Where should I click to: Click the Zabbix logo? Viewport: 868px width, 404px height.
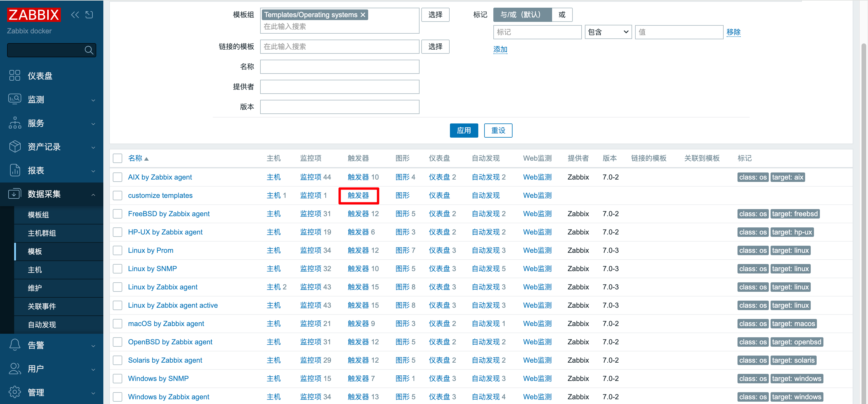pyautogui.click(x=34, y=15)
